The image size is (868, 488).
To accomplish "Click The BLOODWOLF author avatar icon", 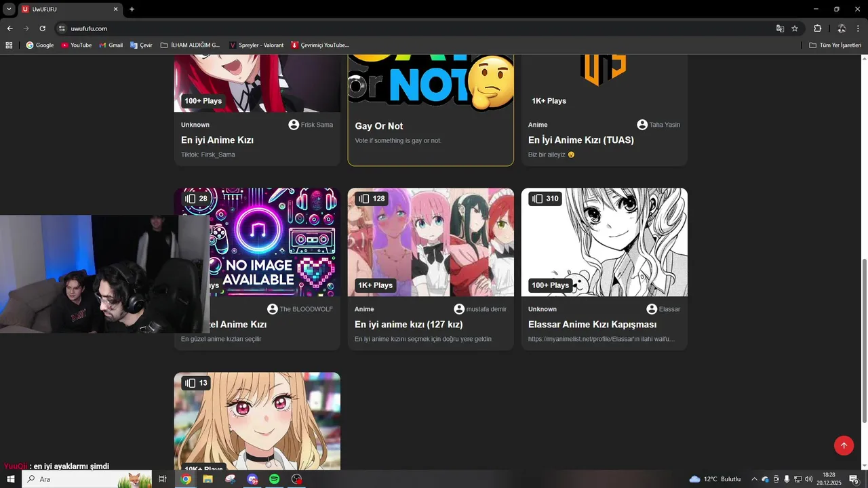I will coord(273,309).
